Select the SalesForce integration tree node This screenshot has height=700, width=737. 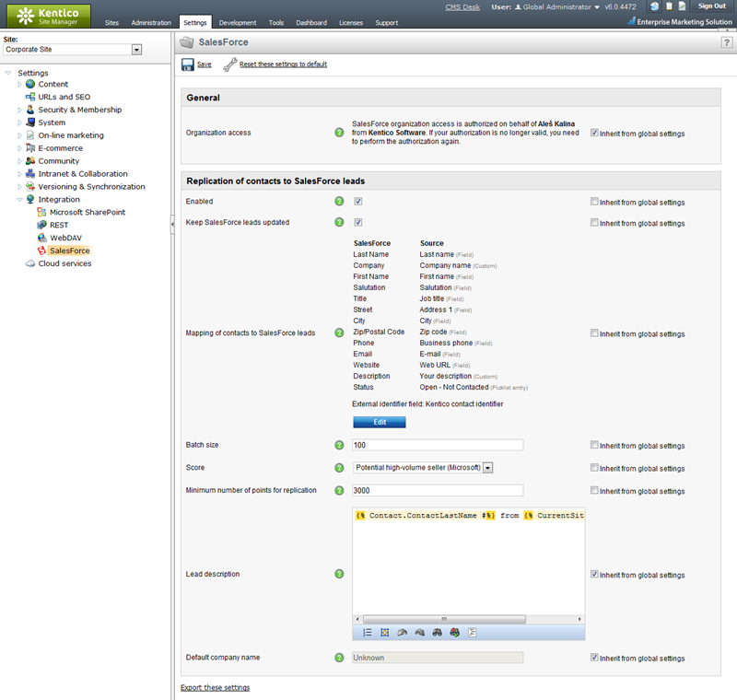70,251
